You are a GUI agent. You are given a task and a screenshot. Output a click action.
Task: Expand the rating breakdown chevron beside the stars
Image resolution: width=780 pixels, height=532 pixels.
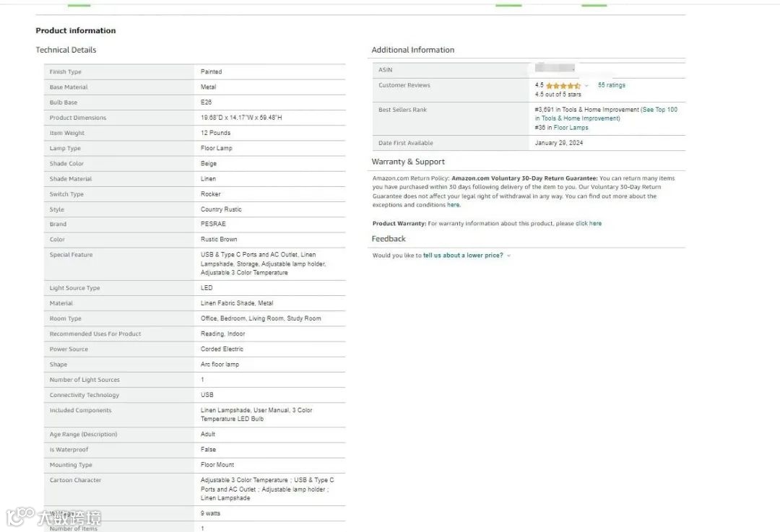coord(586,86)
